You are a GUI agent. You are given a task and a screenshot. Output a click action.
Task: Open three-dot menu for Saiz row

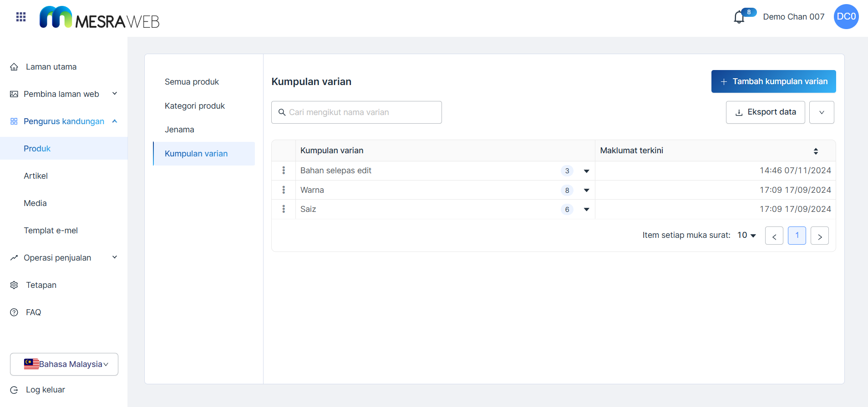click(284, 209)
